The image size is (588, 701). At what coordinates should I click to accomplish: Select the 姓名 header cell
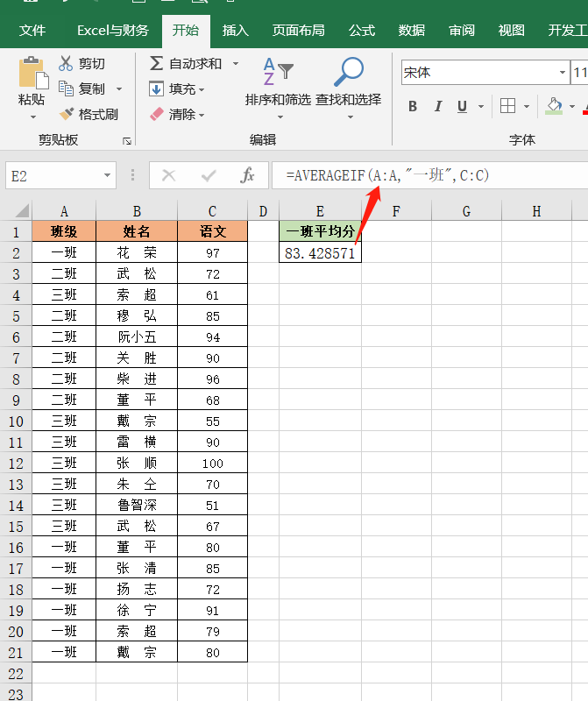137,231
